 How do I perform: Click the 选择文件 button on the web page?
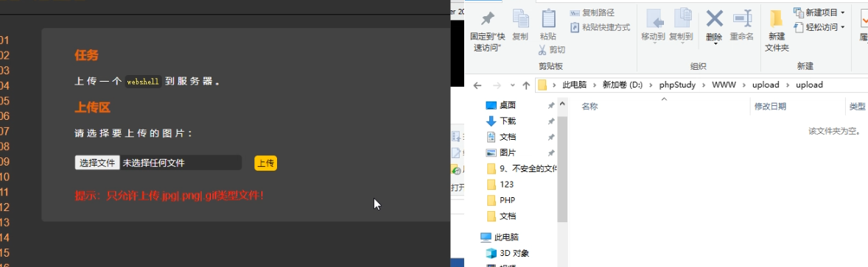(x=97, y=163)
